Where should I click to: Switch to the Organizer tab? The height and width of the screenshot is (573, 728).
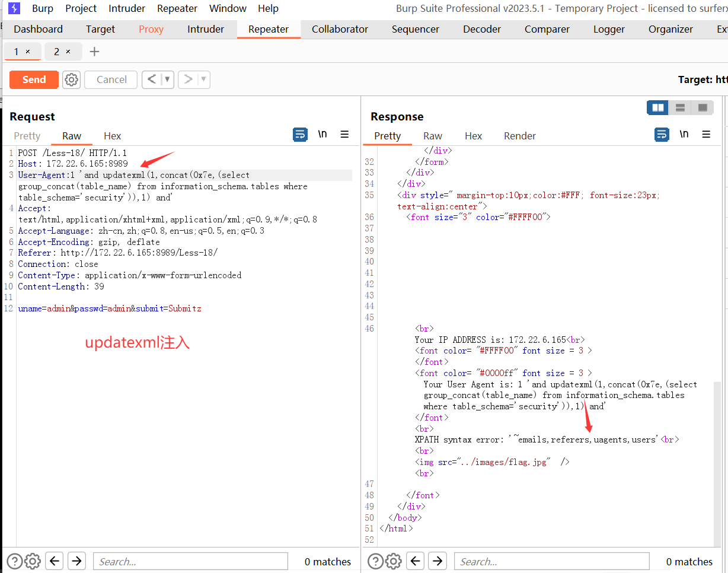670,29
